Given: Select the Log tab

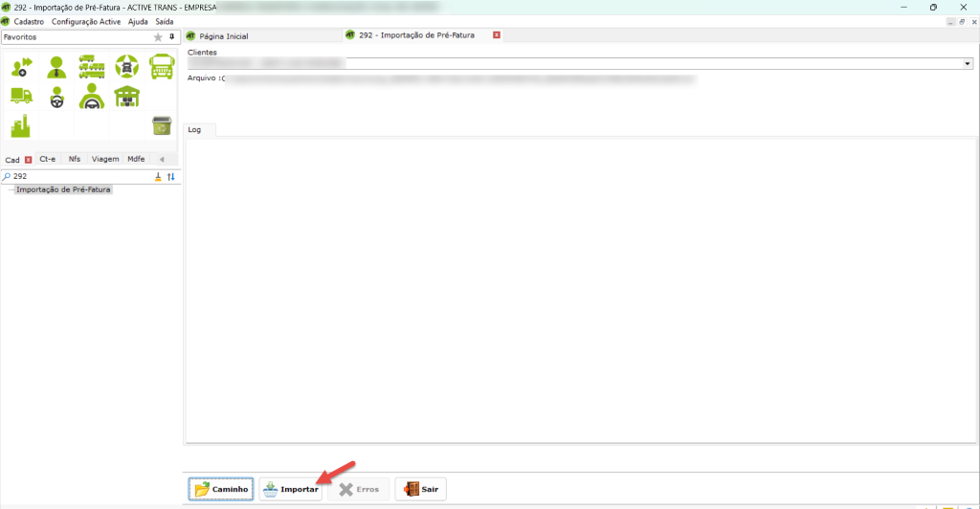Looking at the screenshot, I should (194, 130).
